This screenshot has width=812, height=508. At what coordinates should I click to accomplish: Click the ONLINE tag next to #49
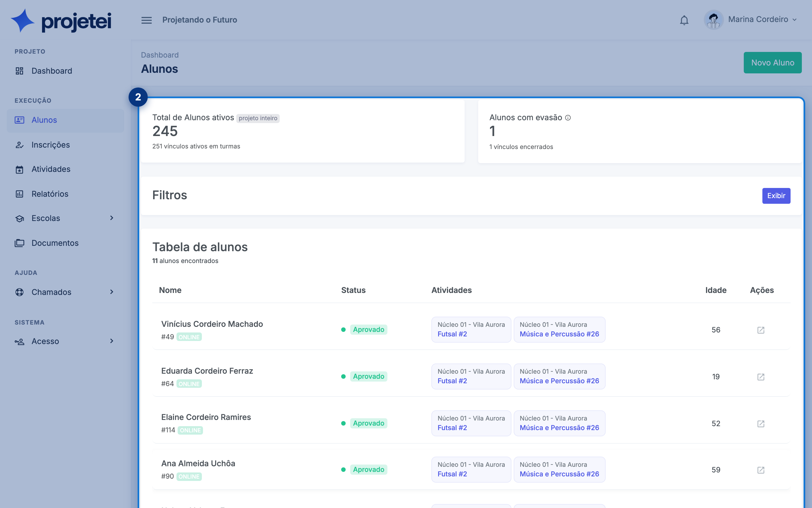click(x=189, y=337)
